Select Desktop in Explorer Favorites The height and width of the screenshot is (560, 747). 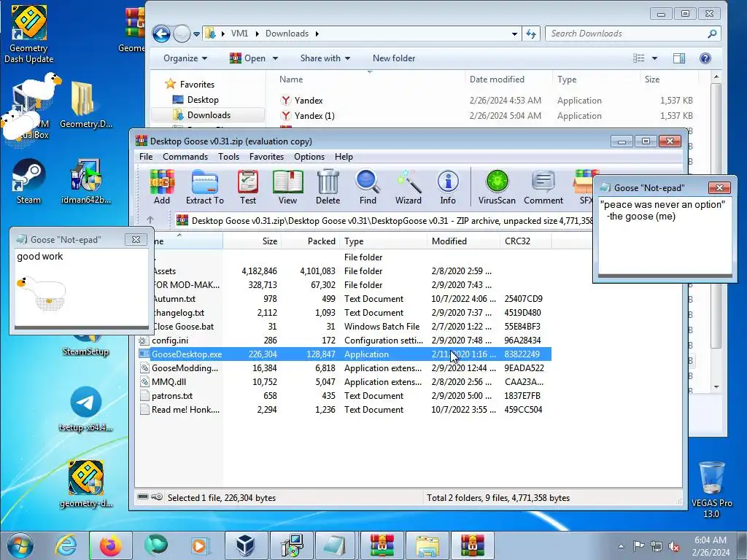(203, 99)
